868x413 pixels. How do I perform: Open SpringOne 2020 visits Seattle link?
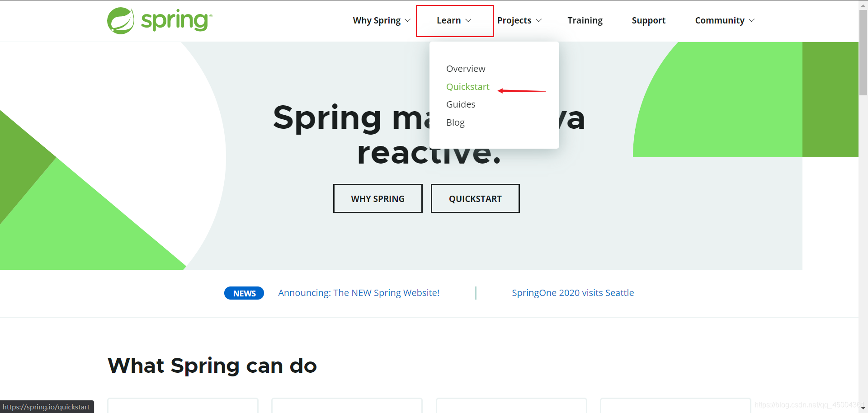[x=573, y=293]
